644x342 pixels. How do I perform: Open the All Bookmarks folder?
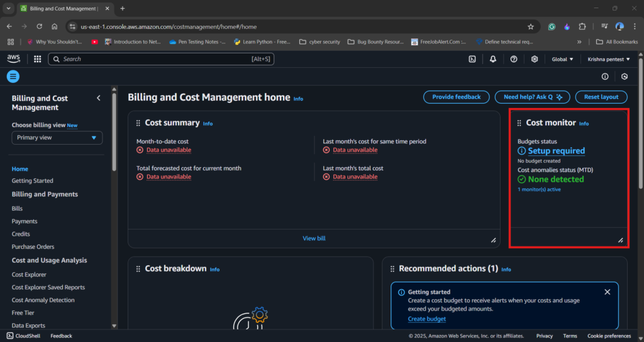click(x=616, y=42)
